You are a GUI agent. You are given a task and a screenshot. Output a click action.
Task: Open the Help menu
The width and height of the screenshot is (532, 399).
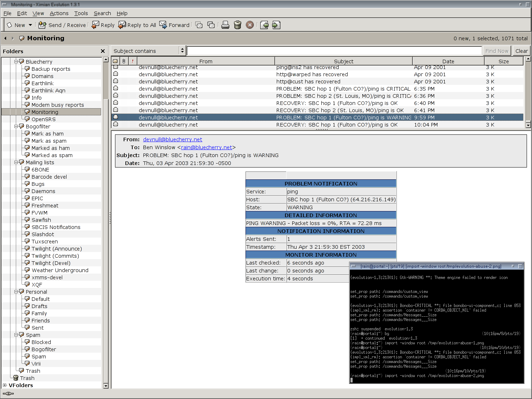click(122, 13)
